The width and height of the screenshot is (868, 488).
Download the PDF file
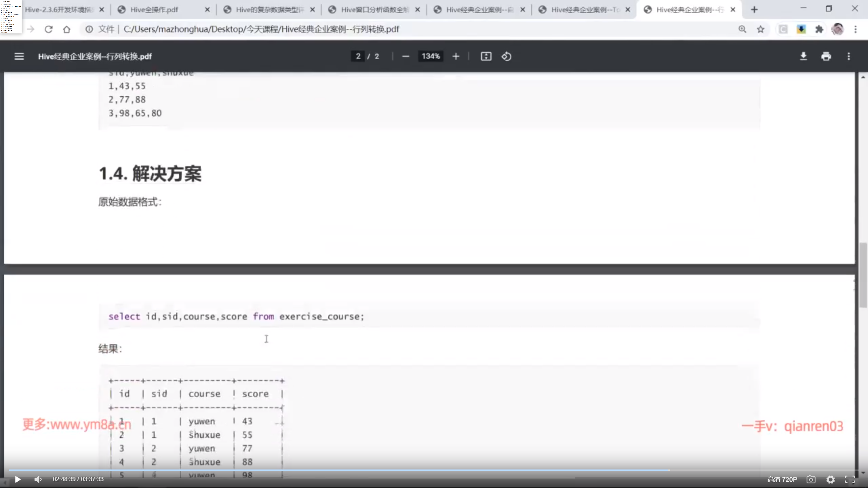[x=803, y=56]
